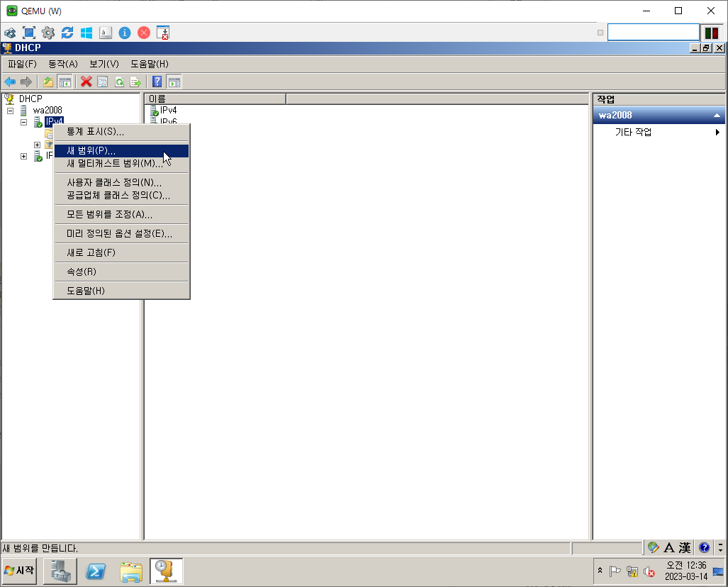Click the export list icon
728x587 pixels.
pyautogui.click(x=135, y=82)
